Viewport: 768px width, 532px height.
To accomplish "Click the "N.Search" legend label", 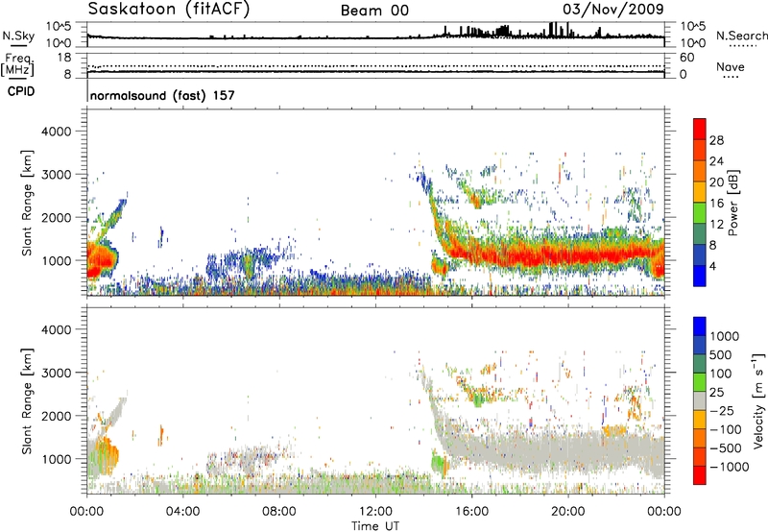I will 741,36.
